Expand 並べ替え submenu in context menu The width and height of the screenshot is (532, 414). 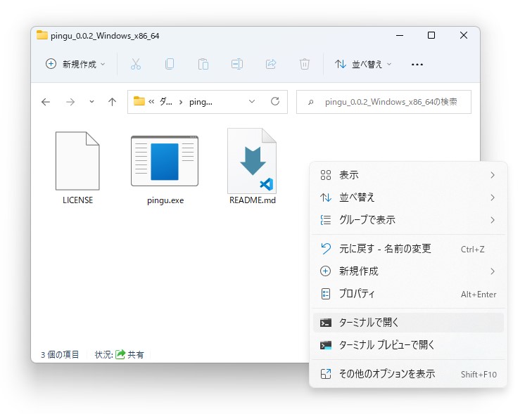click(x=408, y=198)
